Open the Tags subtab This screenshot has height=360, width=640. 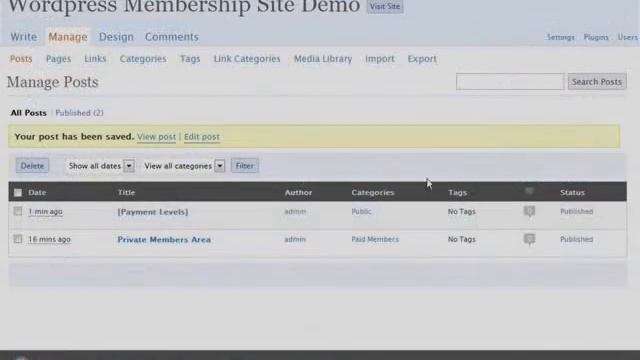[x=190, y=59]
